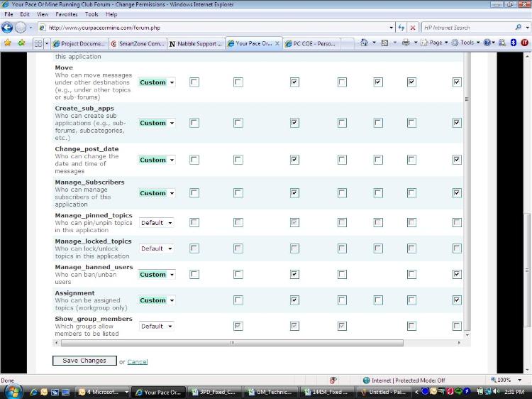Click the Save Changes button
The width and height of the screenshot is (532, 399).
coord(84,361)
